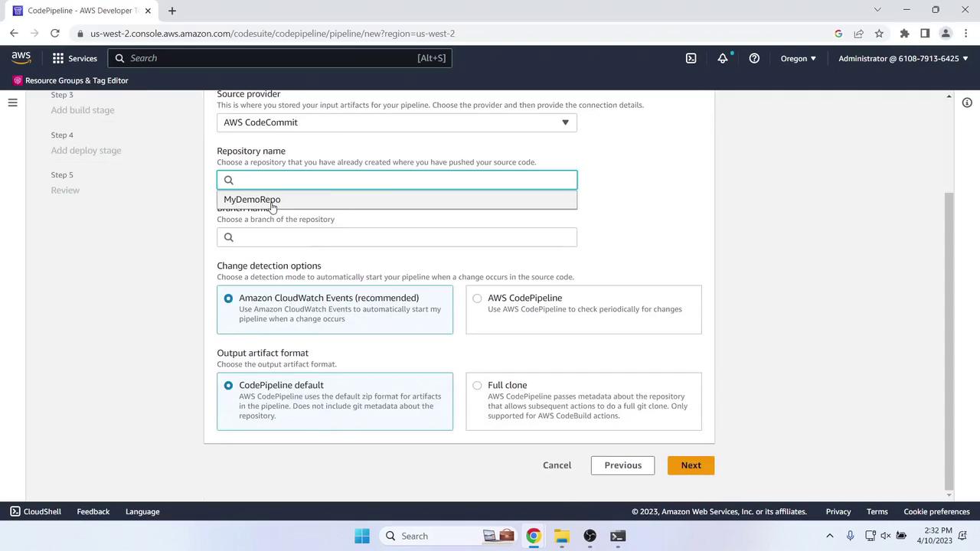Open the Windows Start menu
The height and width of the screenshot is (551, 980).
tap(362, 536)
